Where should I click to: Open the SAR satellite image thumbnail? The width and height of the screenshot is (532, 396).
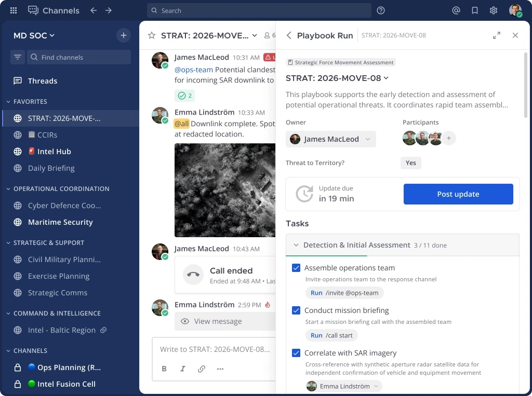tap(225, 190)
